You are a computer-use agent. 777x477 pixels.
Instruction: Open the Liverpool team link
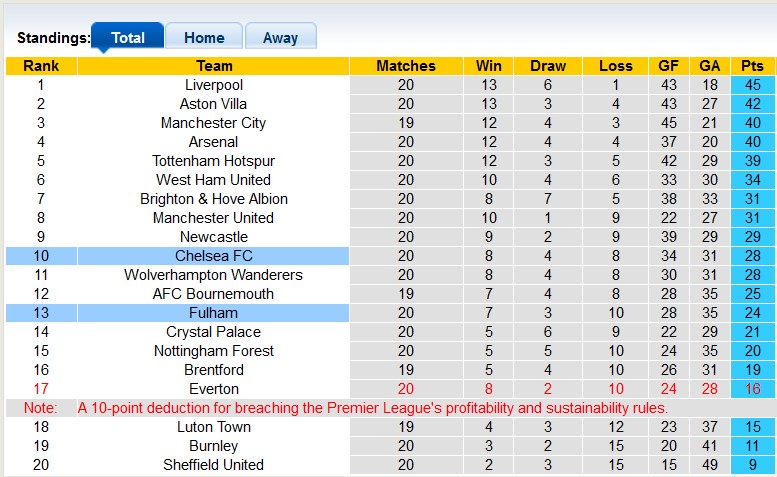(213, 85)
